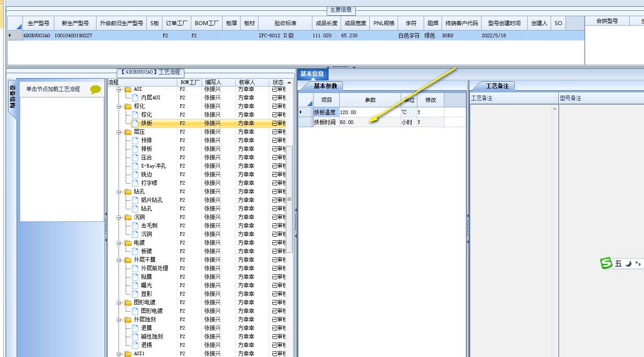Click the document icon beside 打字唛
This screenshot has width=644, height=357.
135,183
